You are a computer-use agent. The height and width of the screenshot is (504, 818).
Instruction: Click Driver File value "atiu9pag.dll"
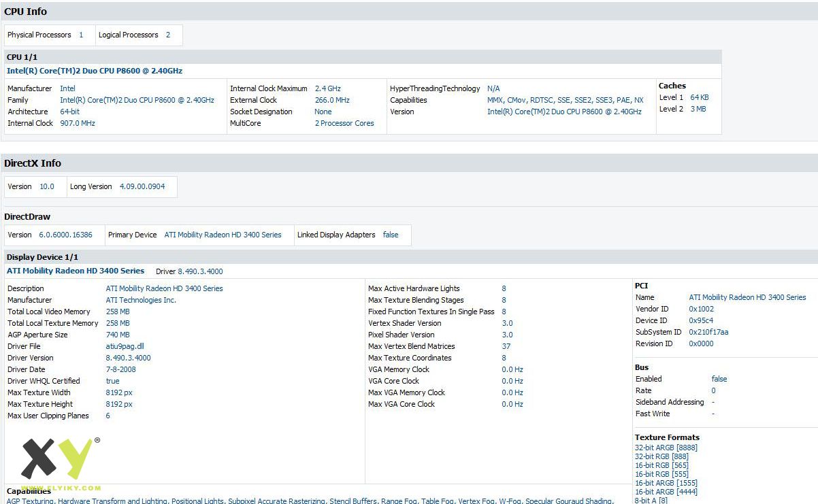(x=125, y=346)
